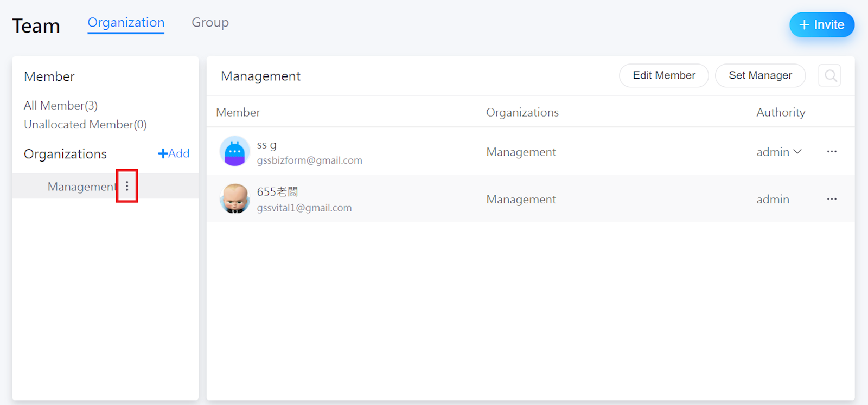Open more options for ss g row
868x405 pixels.
pos(832,152)
